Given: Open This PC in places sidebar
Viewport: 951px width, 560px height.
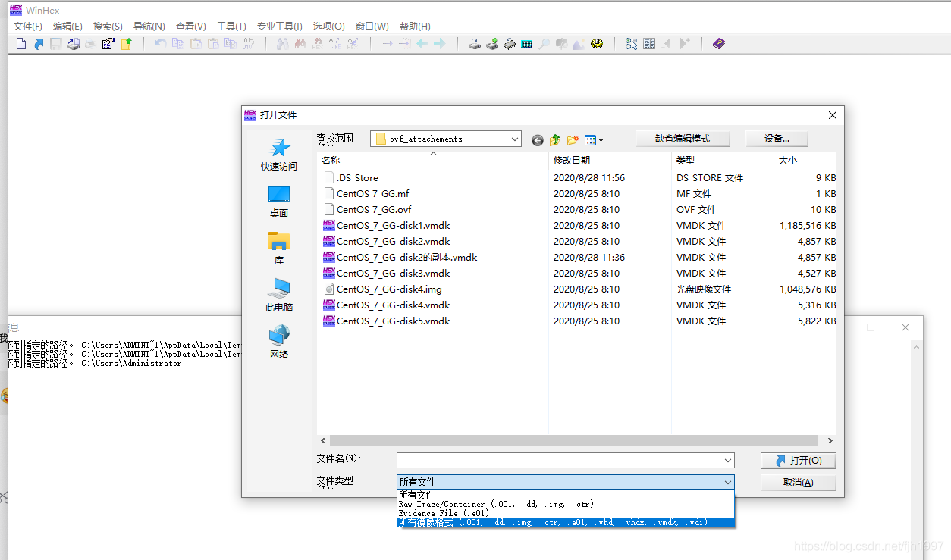Looking at the screenshot, I should [x=280, y=296].
